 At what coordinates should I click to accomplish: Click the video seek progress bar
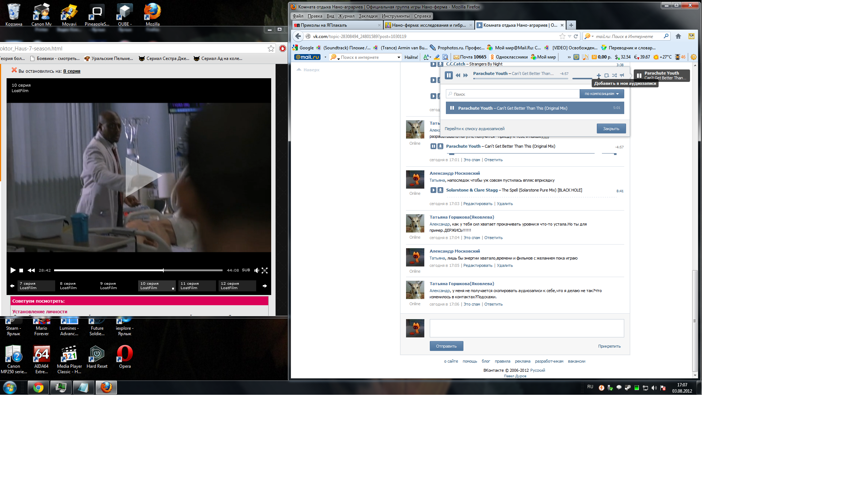pyautogui.click(x=138, y=271)
